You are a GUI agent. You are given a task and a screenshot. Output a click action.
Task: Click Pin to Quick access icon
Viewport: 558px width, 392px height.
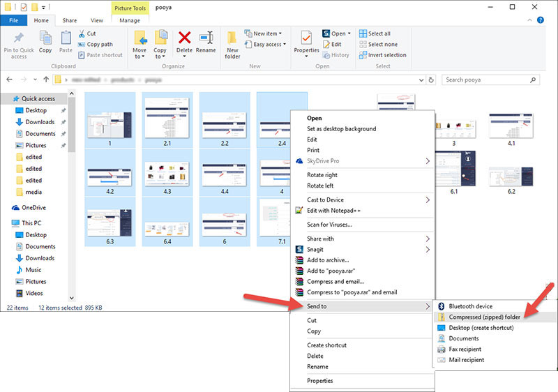(18, 38)
